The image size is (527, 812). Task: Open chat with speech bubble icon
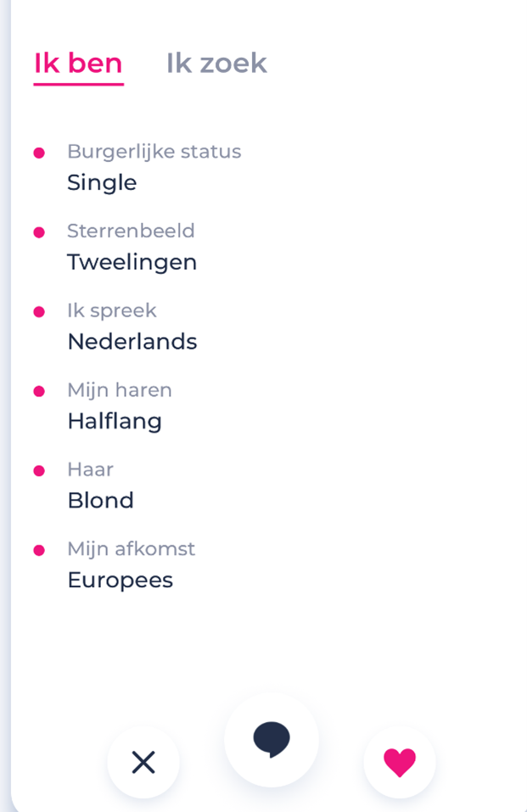272,739
